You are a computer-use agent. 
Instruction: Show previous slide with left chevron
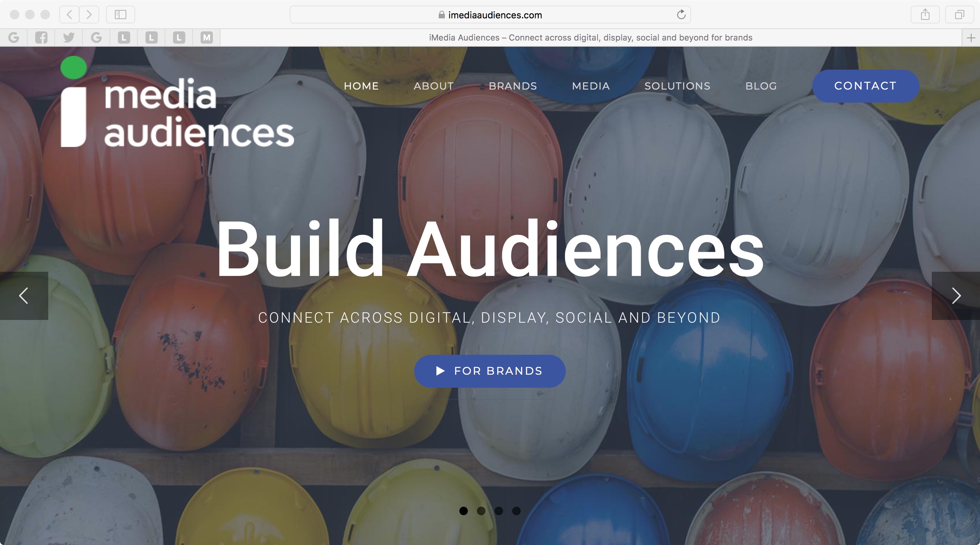(x=24, y=296)
